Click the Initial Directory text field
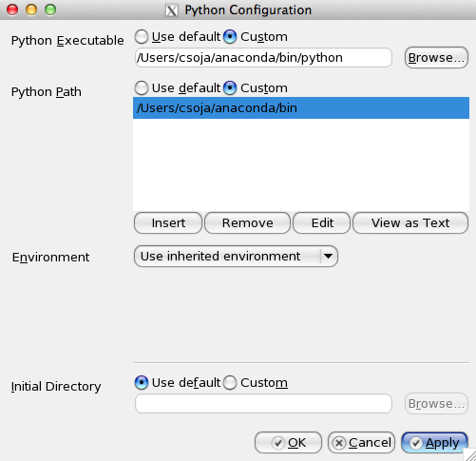The height and width of the screenshot is (461, 476). (x=263, y=404)
